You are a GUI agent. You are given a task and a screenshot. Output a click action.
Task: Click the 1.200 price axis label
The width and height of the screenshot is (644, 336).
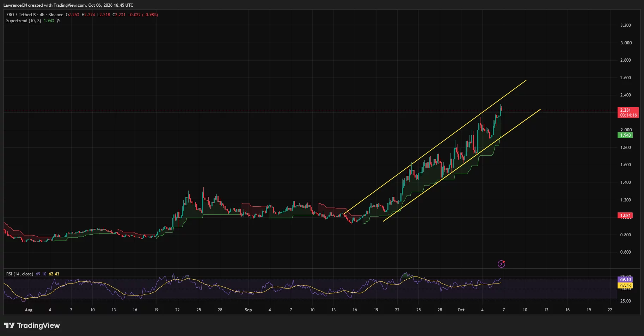[626, 200]
